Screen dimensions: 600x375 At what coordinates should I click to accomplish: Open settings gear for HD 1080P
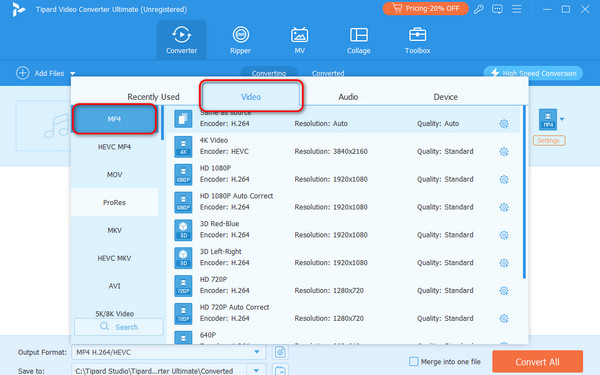pyautogui.click(x=504, y=179)
